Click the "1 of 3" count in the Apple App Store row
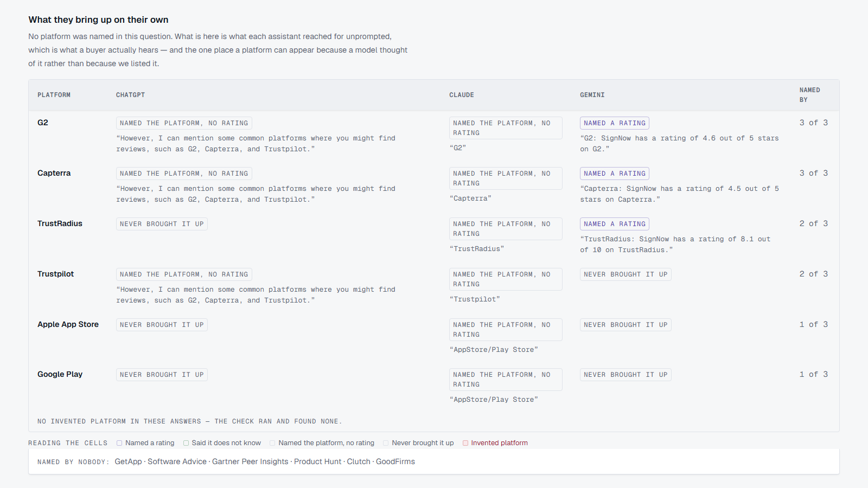Viewport: 868px width, 488px height. coord(814,324)
